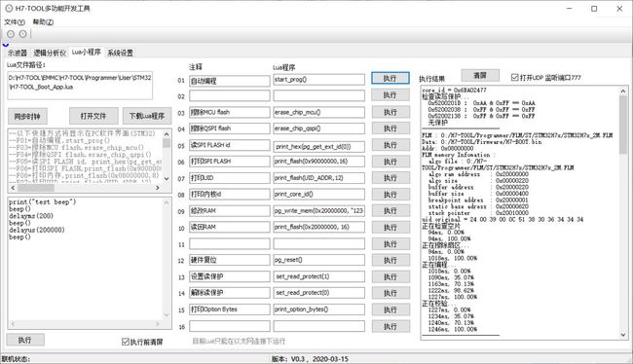The width and height of the screenshot is (633, 364).
Task: Execute row 14 set_read_protect(0)
Action: (391, 293)
